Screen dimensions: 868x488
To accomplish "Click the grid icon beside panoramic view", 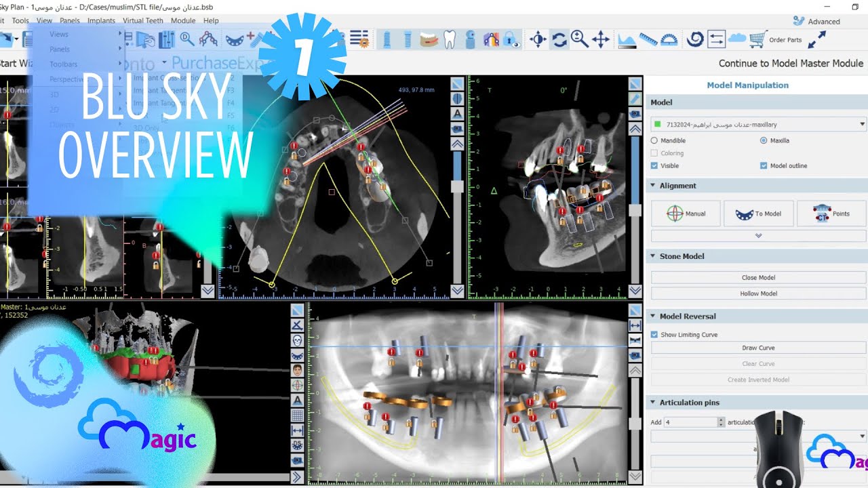I will tap(297, 415).
